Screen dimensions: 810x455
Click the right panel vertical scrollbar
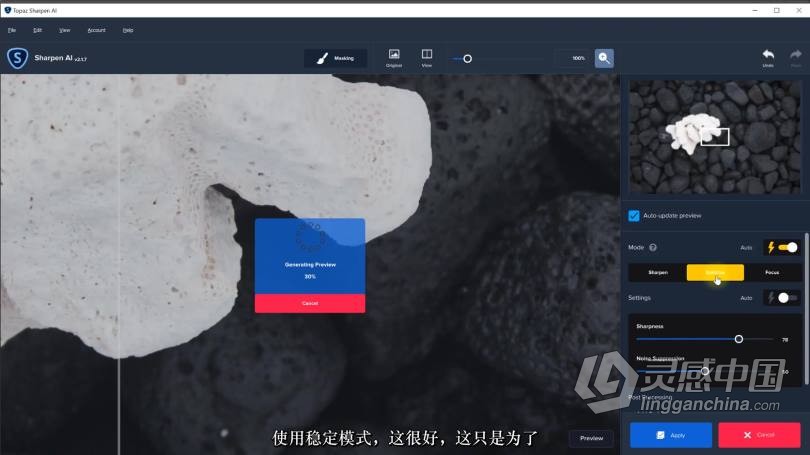click(x=806, y=309)
